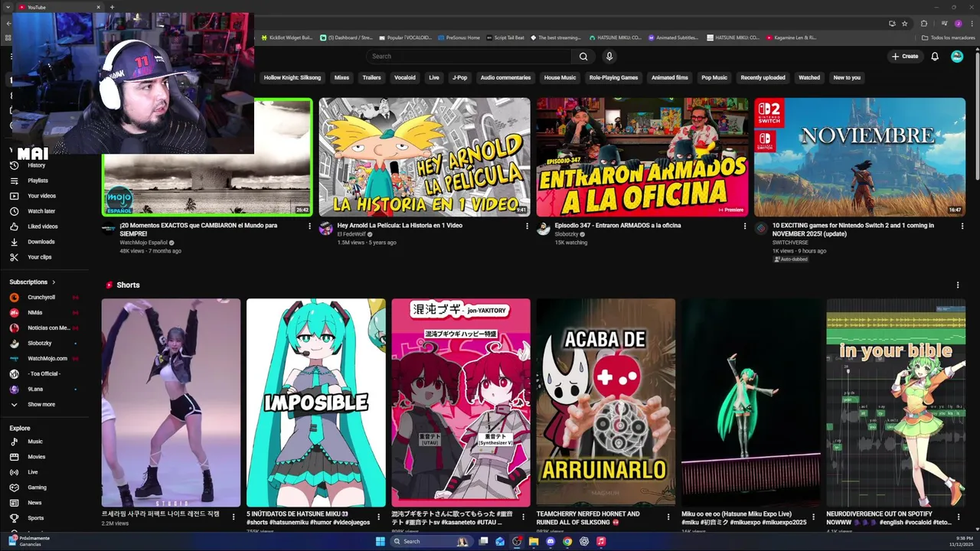980x551 pixels.
Task: Click the search magnifier button
Action: click(583, 56)
